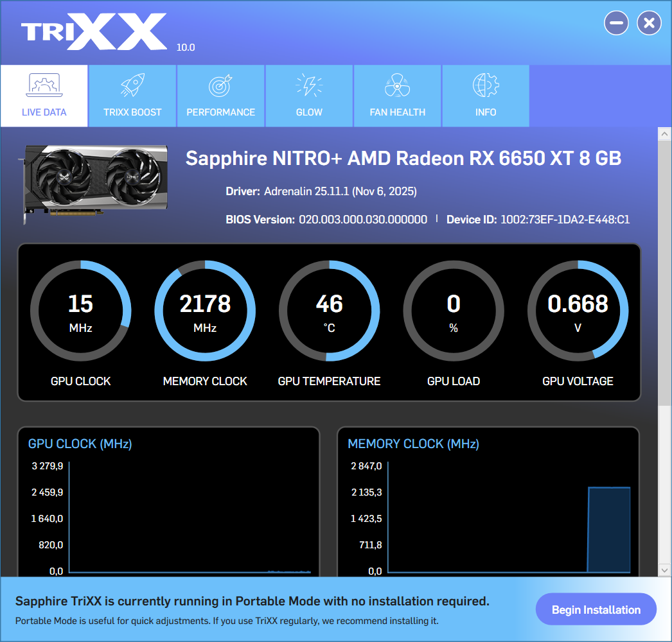Click the TRIXX logo

94,31
